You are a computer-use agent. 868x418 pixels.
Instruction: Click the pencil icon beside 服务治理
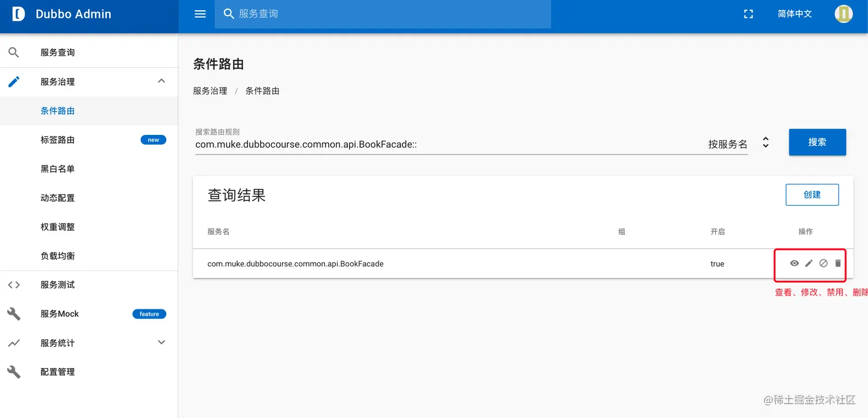14,82
